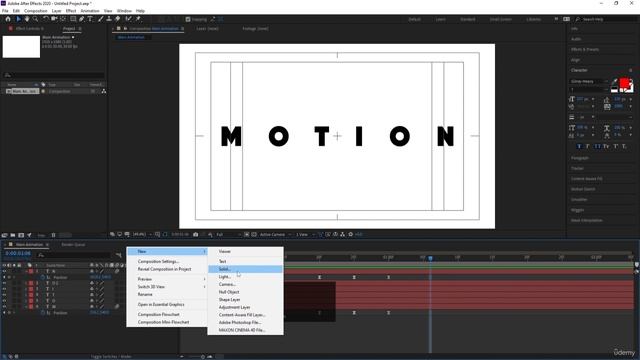Click the Search Help magnifier field
Image resolution: width=640 pixels, height=360 pixels.
coord(607,19)
